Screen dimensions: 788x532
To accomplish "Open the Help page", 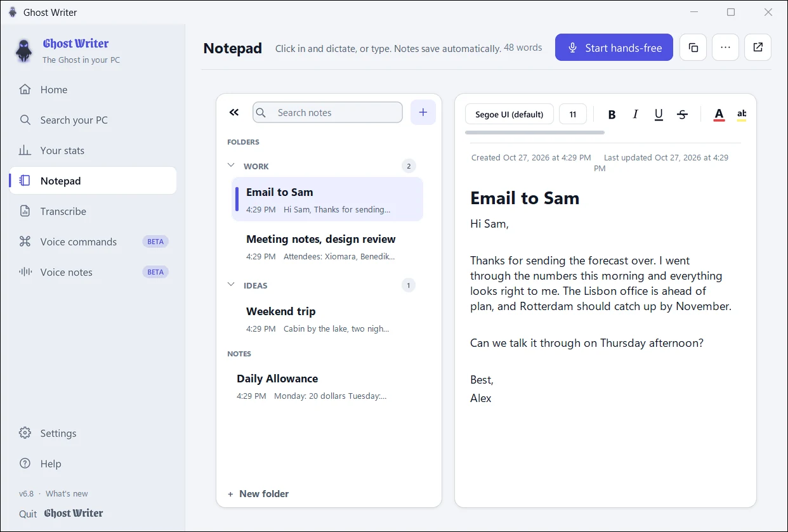I will [x=93, y=464].
